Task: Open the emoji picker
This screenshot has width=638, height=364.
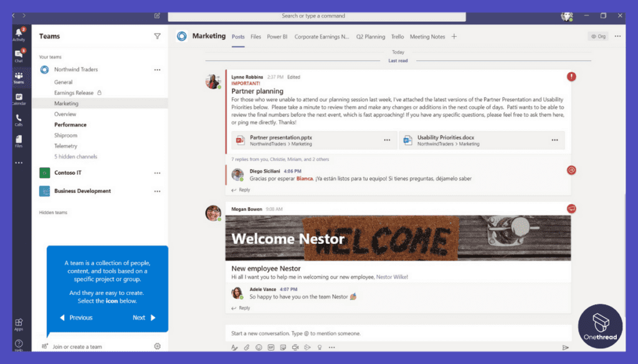Action: pyautogui.click(x=259, y=347)
